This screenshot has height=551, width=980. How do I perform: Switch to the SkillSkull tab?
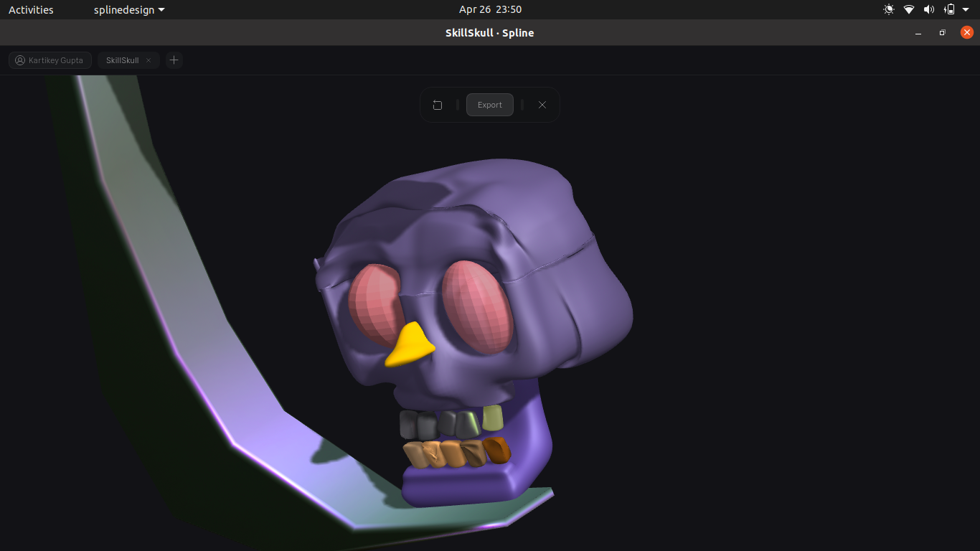pos(122,60)
